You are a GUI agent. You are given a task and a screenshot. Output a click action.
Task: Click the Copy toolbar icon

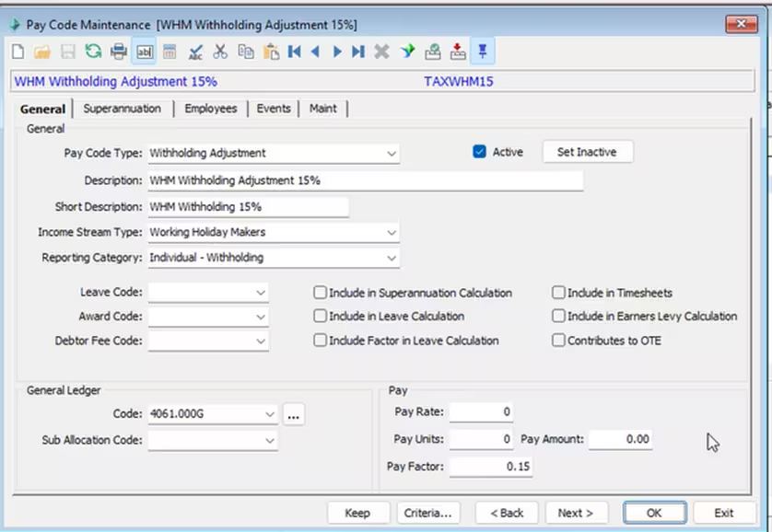click(246, 52)
